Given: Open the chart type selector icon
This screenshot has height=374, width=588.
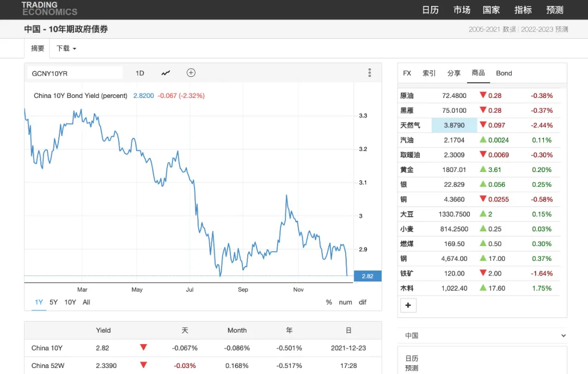Looking at the screenshot, I should click(166, 72).
